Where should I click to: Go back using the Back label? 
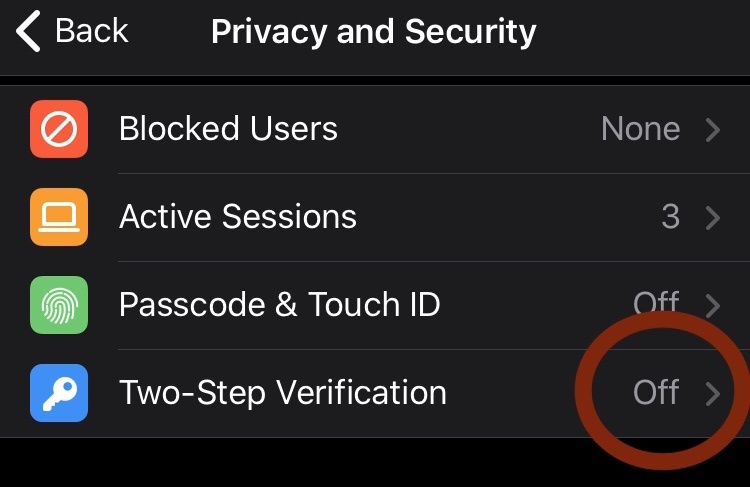91,31
